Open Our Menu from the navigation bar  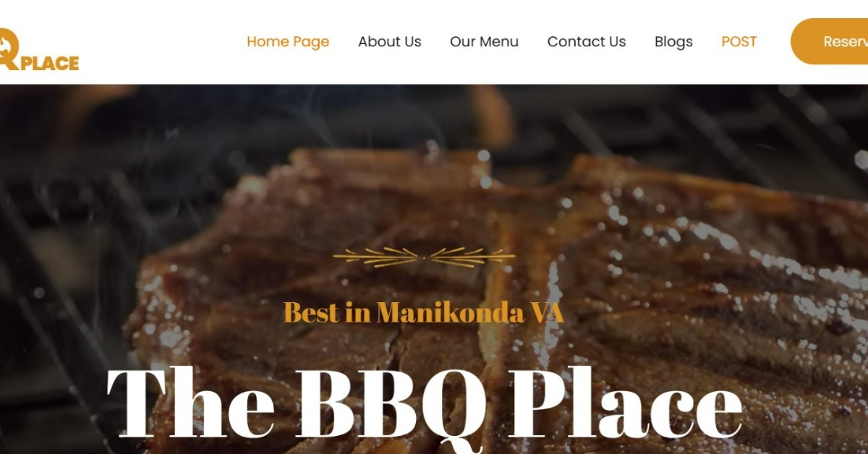click(x=484, y=42)
